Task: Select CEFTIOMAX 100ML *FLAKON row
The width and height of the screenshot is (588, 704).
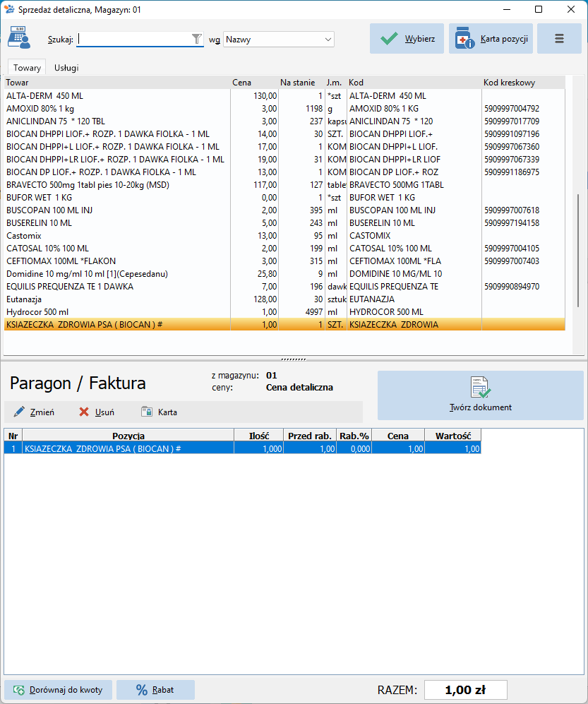Action: [284, 261]
